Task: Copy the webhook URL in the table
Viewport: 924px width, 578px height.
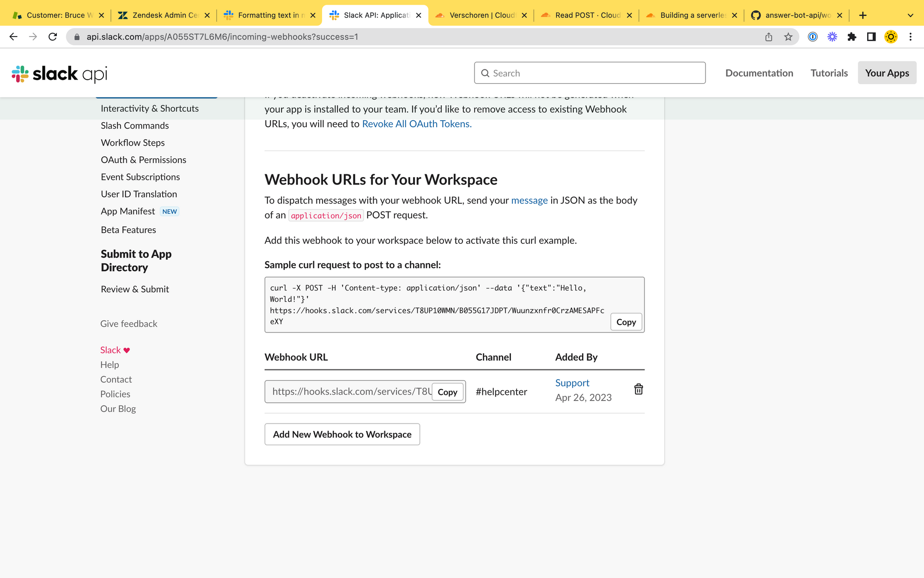Action: tap(447, 392)
